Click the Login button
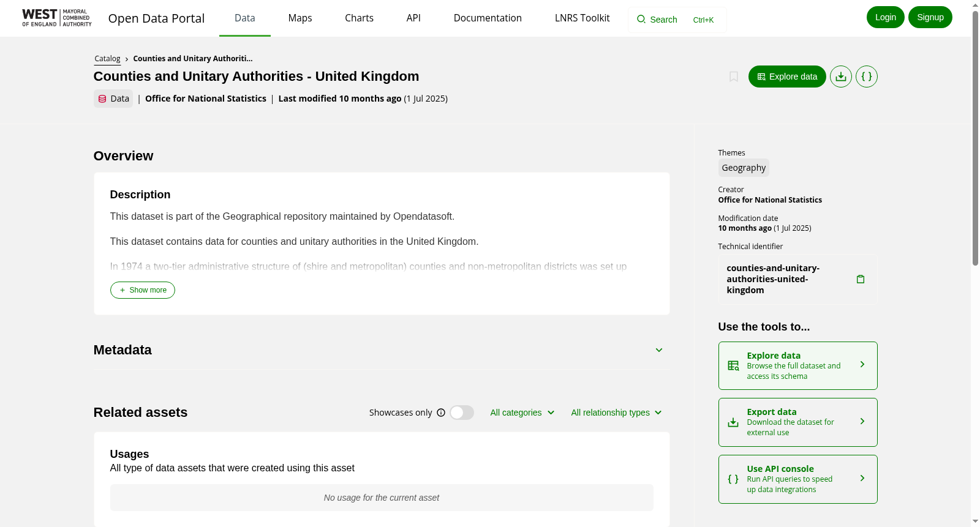Image resolution: width=980 pixels, height=527 pixels. [886, 17]
